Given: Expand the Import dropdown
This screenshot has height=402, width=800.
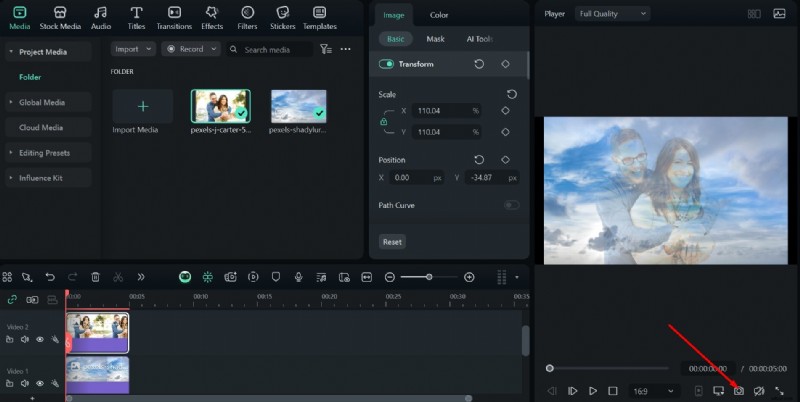Looking at the screenshot, I should click(133, 49).
